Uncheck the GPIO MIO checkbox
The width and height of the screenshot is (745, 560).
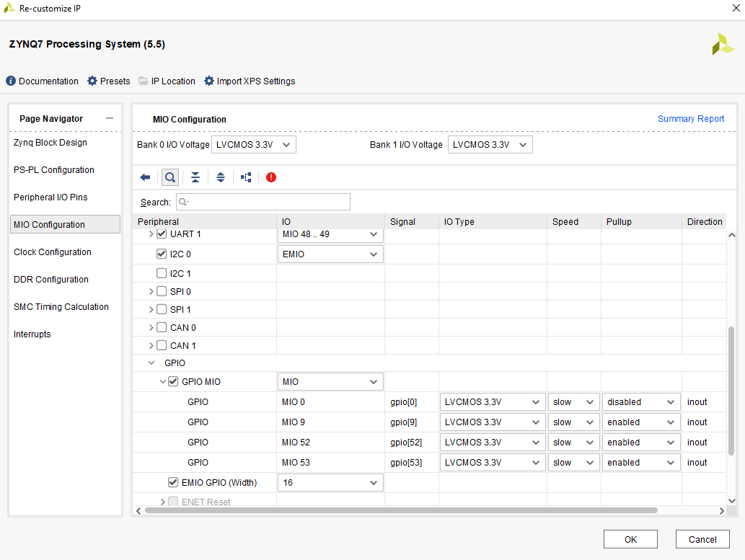click(173, 381)
